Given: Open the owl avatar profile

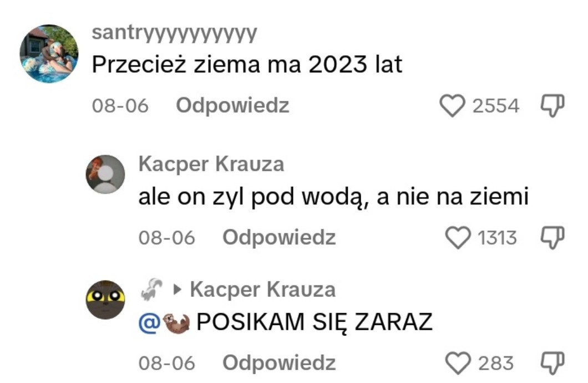Looking at the screenshot, I should click(105, 300).
